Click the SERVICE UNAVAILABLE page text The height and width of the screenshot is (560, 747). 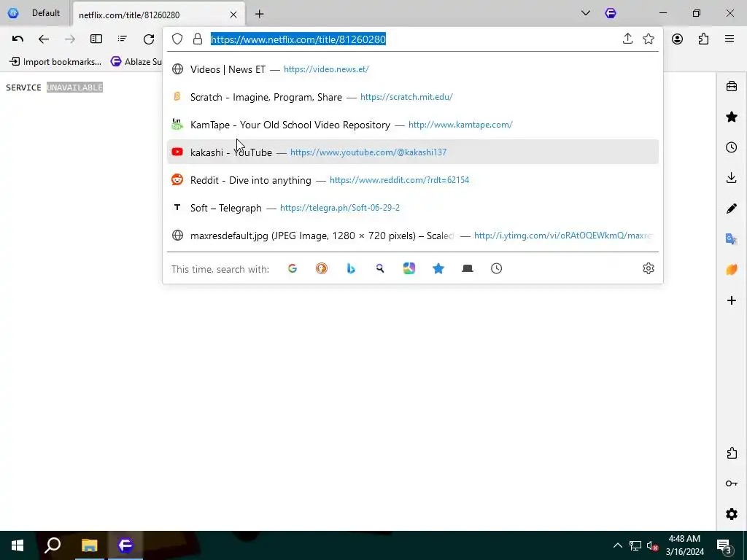click(54, 87)
